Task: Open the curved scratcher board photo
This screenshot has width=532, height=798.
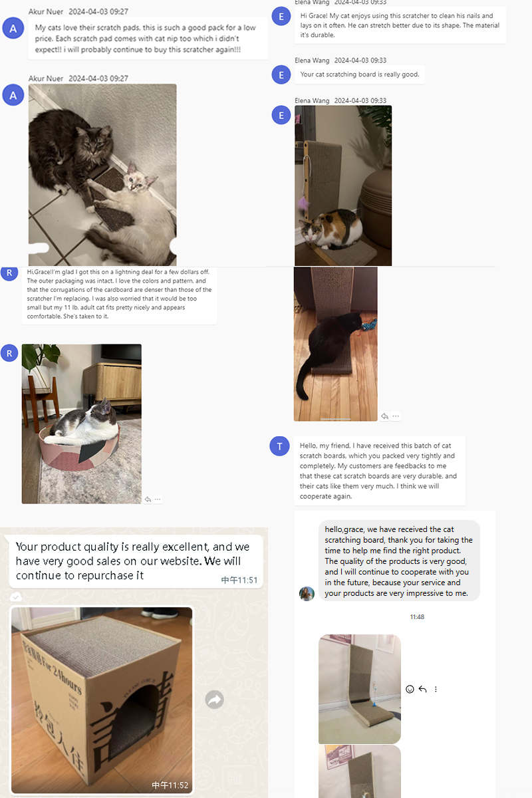Action: coord(360,689)
